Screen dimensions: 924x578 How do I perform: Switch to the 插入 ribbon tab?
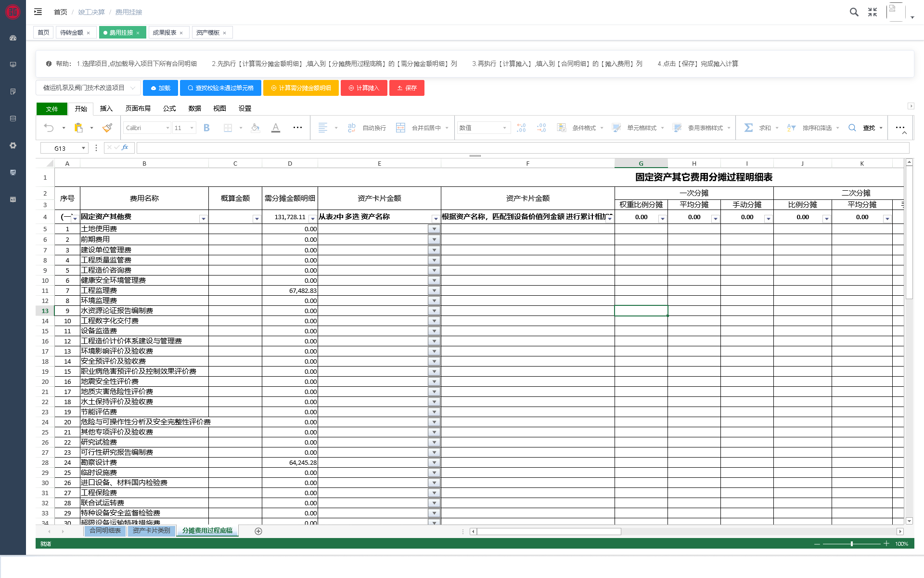[x=106, y=108]
